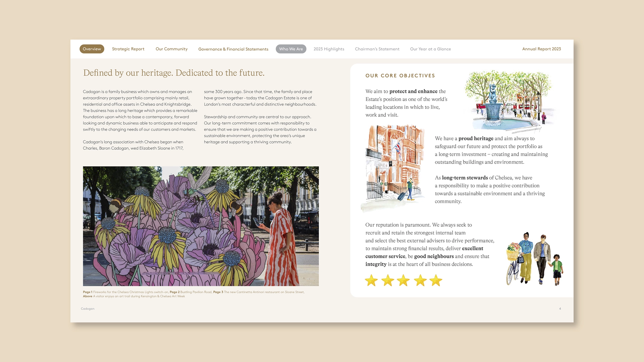Click the family with bicycle illustration
This screenshot has height=362, width=644.
click(x=534, y=259)
